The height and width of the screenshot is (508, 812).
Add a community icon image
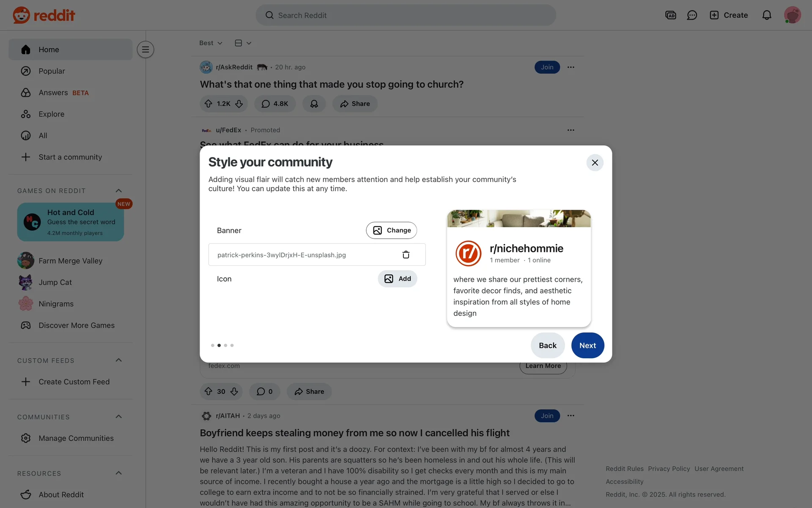coord(397,279)
